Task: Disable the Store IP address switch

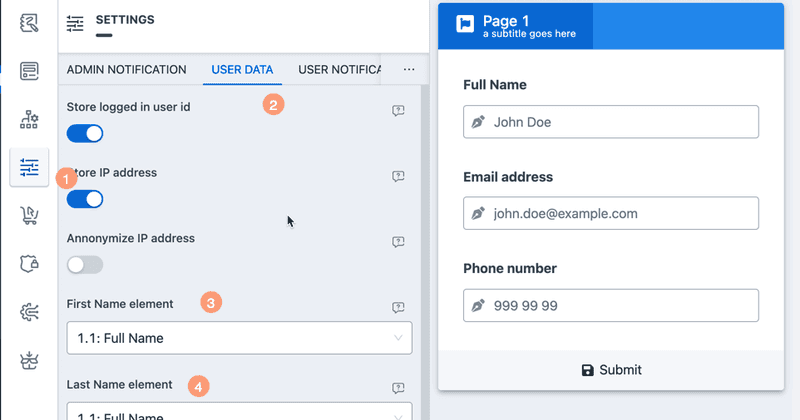Action: click(x=85, y=199)
